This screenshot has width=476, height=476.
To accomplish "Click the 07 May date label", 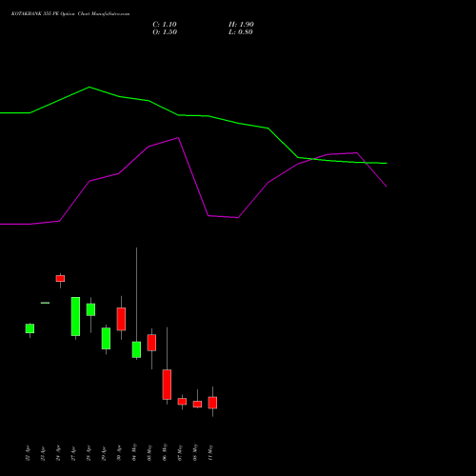I will coord(180,452).
